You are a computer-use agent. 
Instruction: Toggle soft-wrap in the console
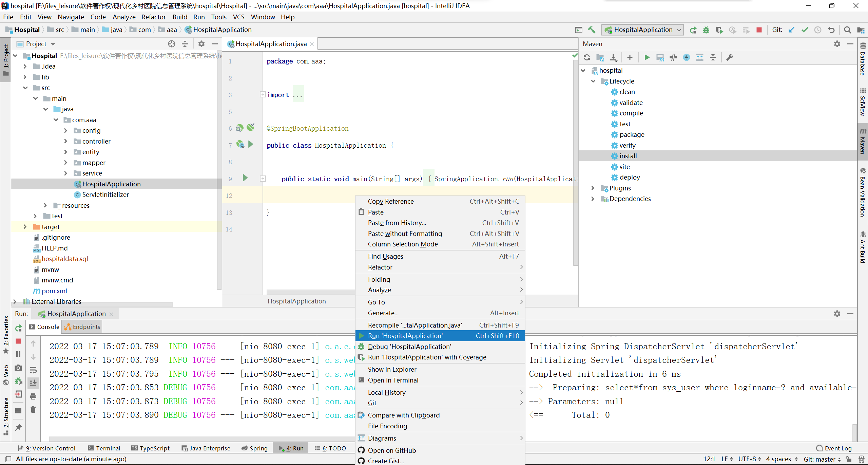point(33,370)
